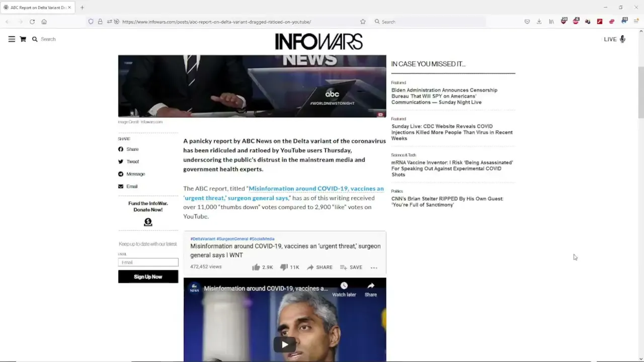Open the extension icon with badge 10
The width and height of the screenshot is (644, 362).
pos(624,21)
